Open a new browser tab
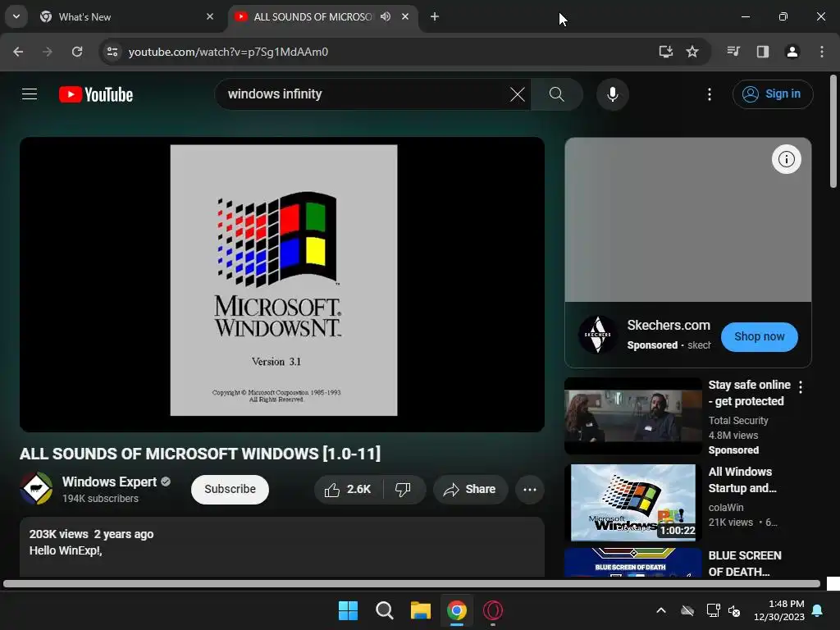Screen dimensions: 840x630 tap(435, 16)
